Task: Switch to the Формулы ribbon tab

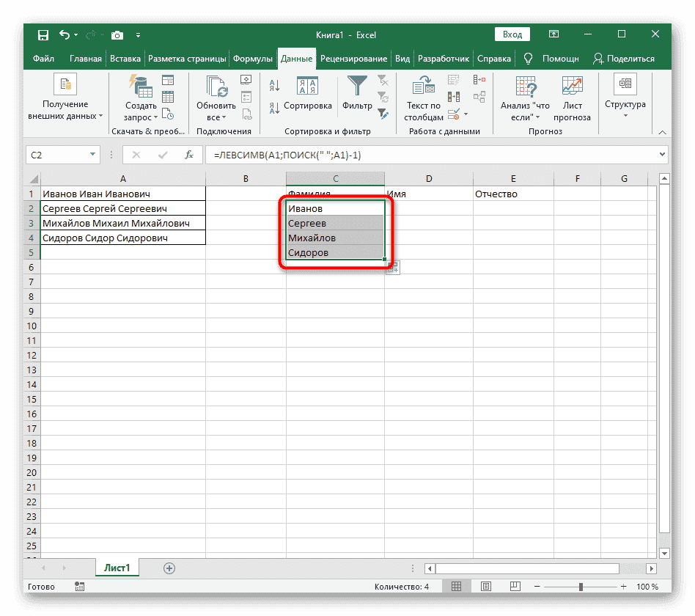Action: point(254,58)
